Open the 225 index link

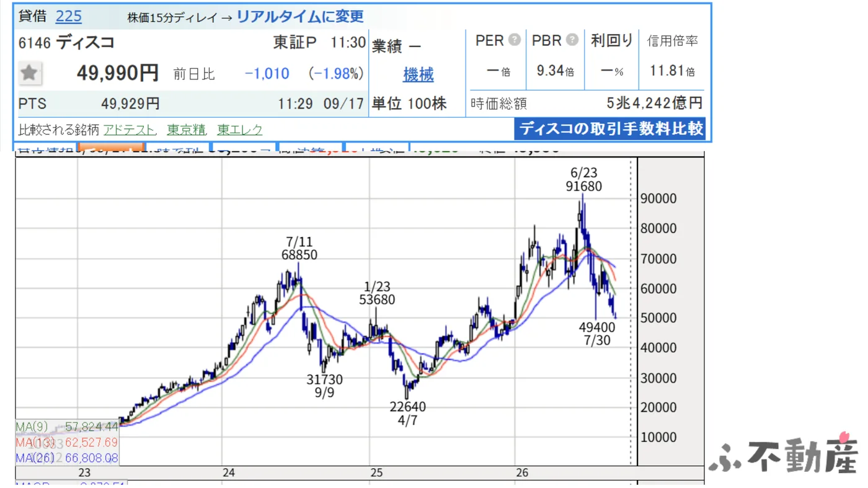(68, 16)
